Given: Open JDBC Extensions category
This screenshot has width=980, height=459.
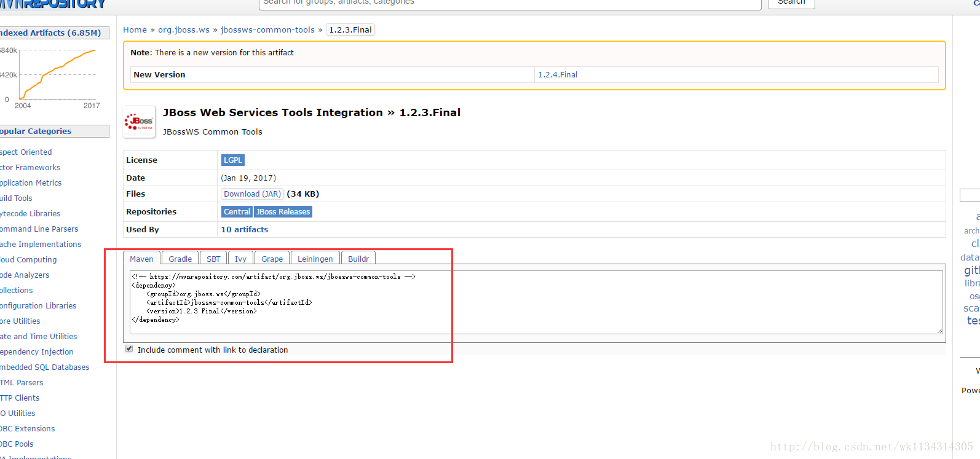Looking at the screenshot, I should tap(28, 428).
